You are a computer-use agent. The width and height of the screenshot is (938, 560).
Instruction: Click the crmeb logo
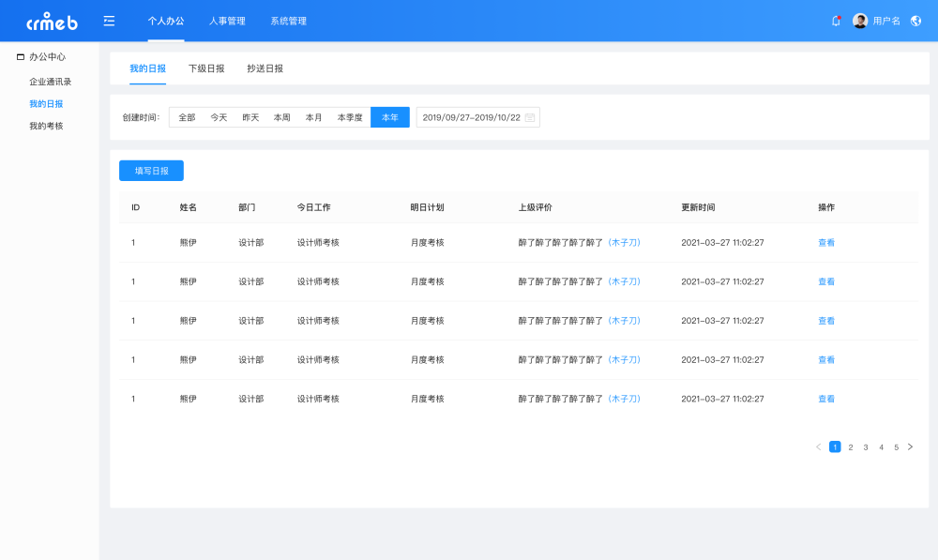click(x=52, y=22)
